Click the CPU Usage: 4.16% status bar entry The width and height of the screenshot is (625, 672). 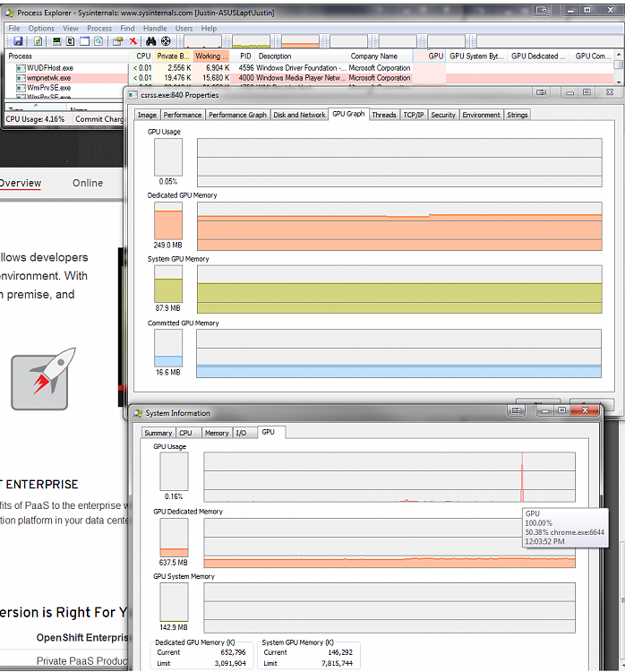pos(35,119)
